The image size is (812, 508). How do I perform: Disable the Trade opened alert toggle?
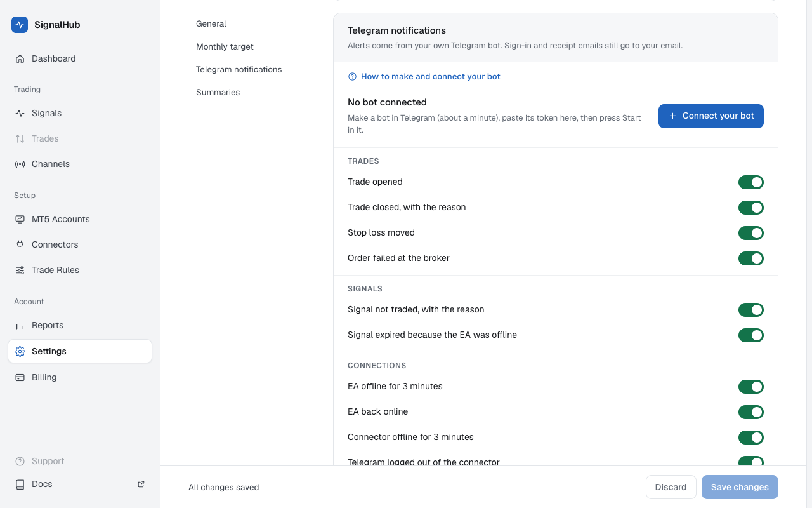click(751, 182)
